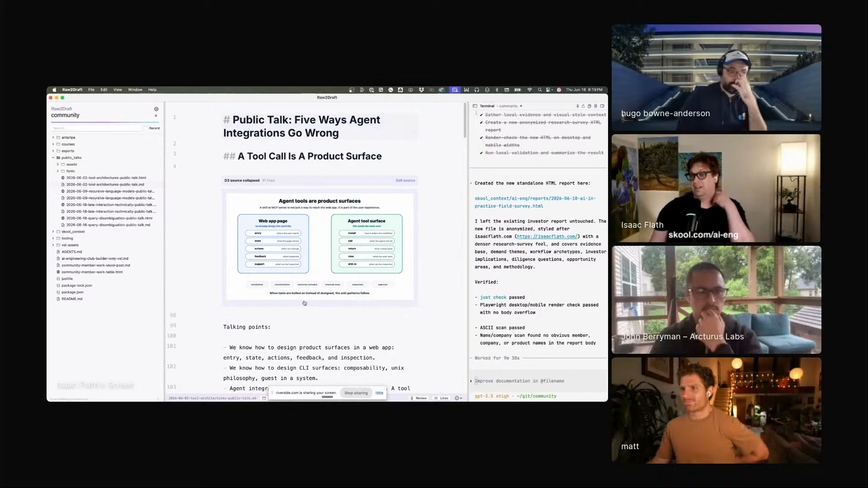Click the Agent tools diagram preview

coord(320,247)
